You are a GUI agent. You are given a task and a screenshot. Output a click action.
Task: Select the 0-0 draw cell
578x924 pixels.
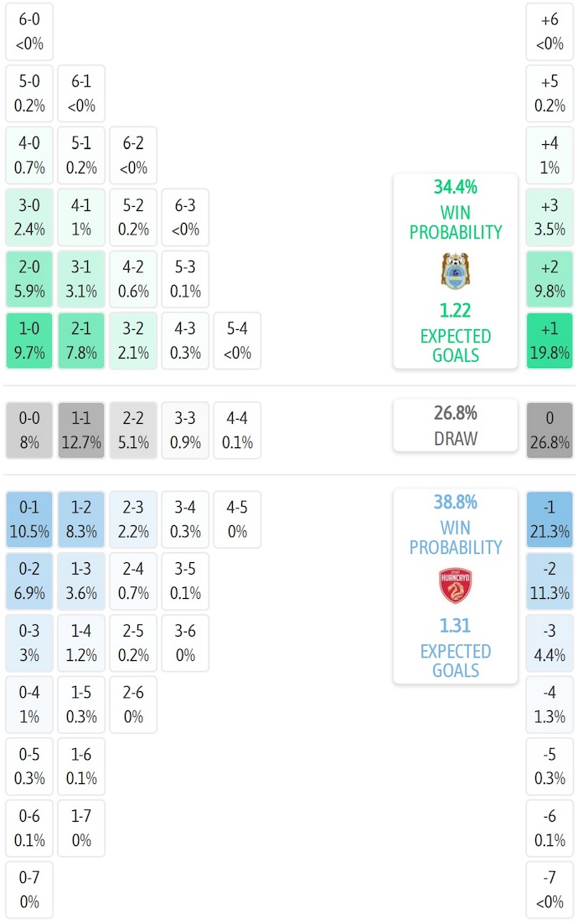[29, 431]
